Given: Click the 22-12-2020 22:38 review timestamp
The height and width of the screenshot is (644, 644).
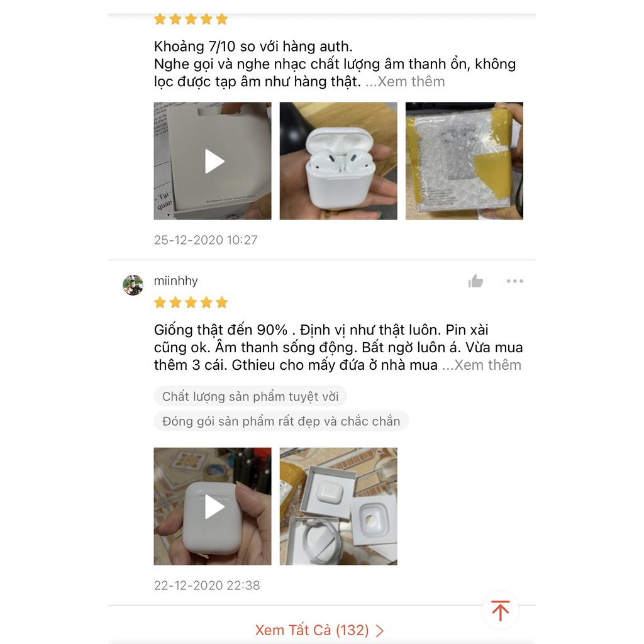Looking at the screenshot, I should point(207,586).
